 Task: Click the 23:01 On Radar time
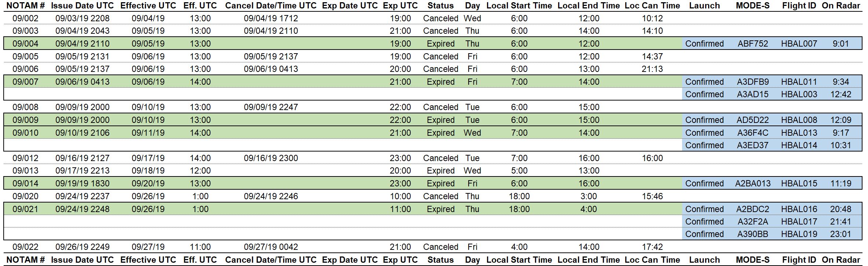pos(840,234)
